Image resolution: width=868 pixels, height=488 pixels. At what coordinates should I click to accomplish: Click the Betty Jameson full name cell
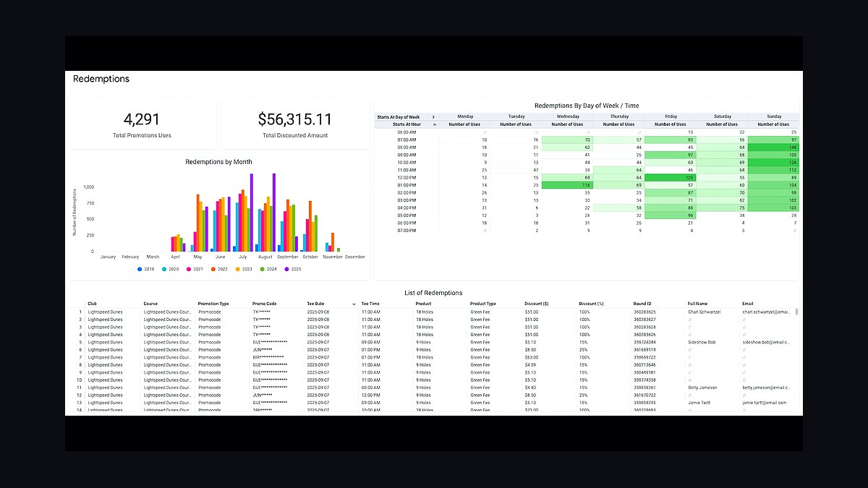click(x=702, y=388)
